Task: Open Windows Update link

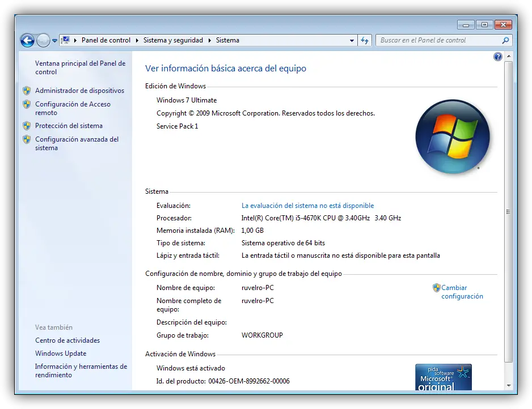Action: [x=61, y=353]
